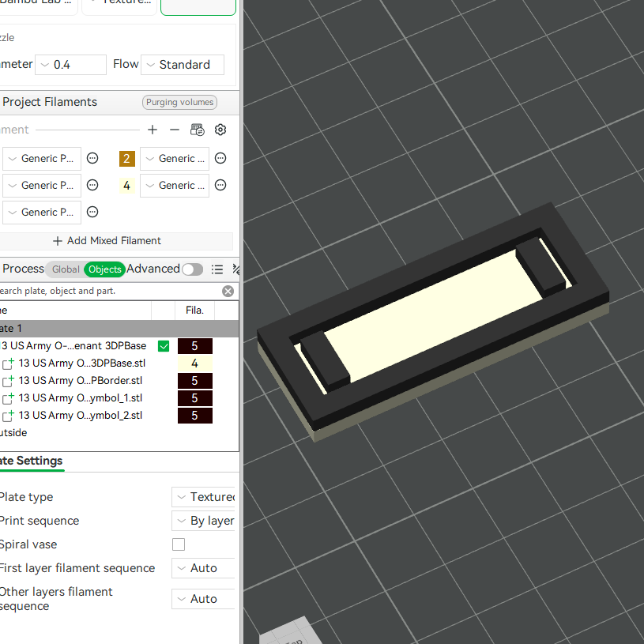
Task: Click Add Mixed Filament button
Action: [107, 241]
